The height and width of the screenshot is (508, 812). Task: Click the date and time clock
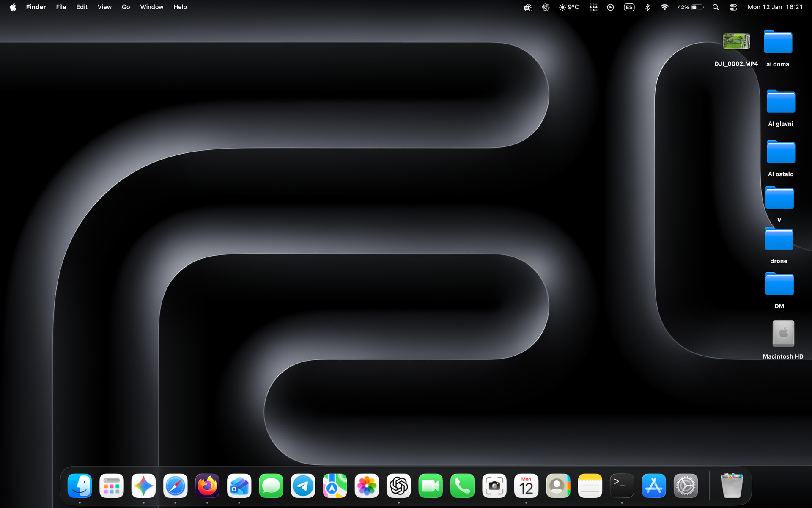click(775, 7)
